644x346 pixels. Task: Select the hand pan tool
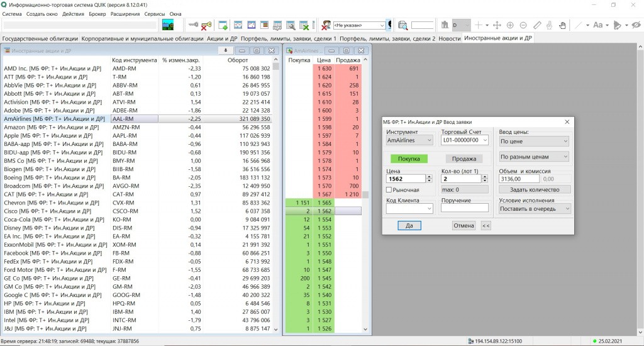562,25
